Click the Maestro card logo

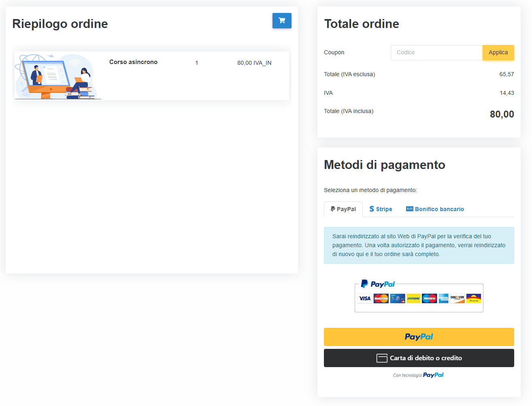(430, 299)
